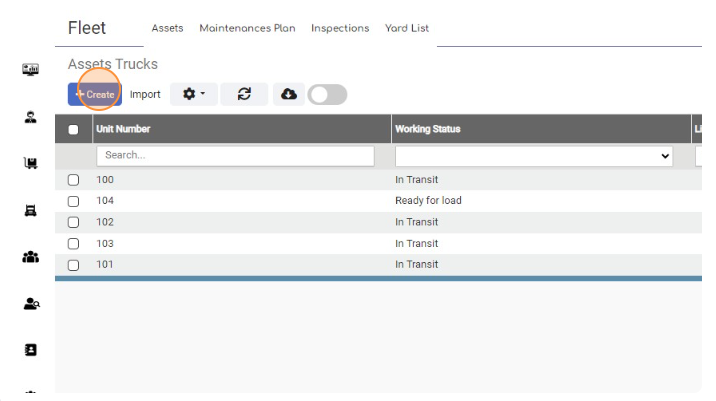Click the Unit Number search field
Image resolution: width=716 pixels, height=401 pixels.
[x=235, y=155]
